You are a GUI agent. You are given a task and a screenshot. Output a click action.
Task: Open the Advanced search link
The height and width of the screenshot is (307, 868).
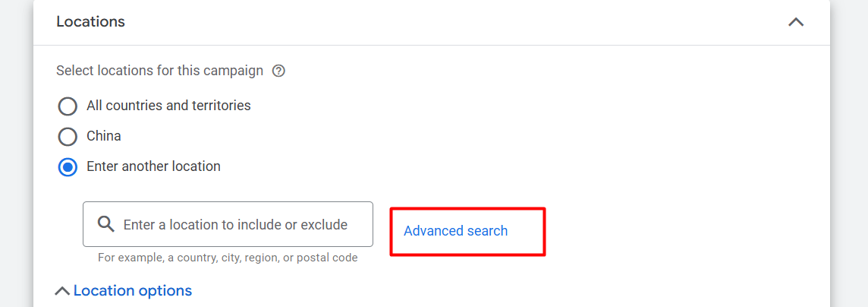tap(455, 231)
